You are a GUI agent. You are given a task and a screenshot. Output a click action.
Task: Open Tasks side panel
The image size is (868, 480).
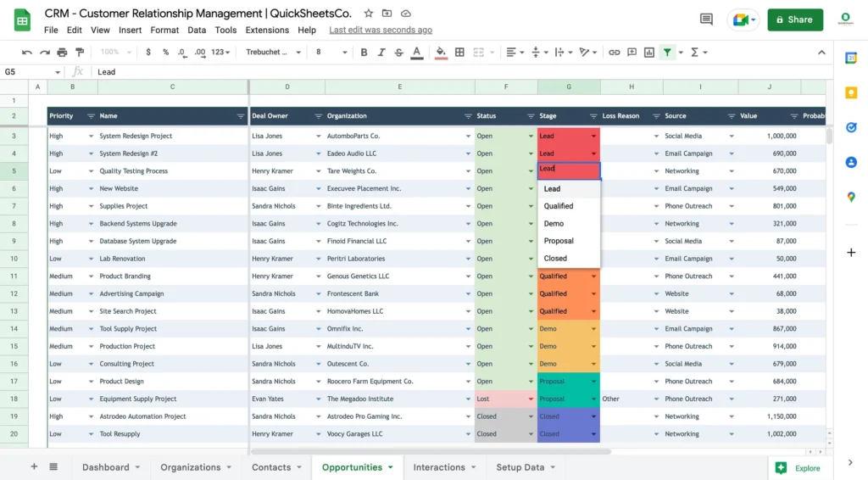pos(851,127)
